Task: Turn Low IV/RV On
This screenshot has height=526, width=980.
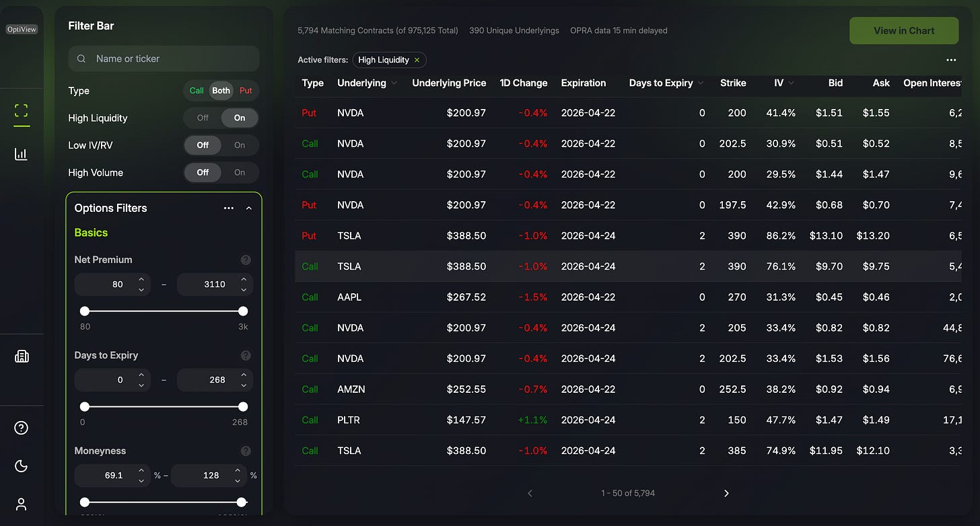Action: pos(240,145)
